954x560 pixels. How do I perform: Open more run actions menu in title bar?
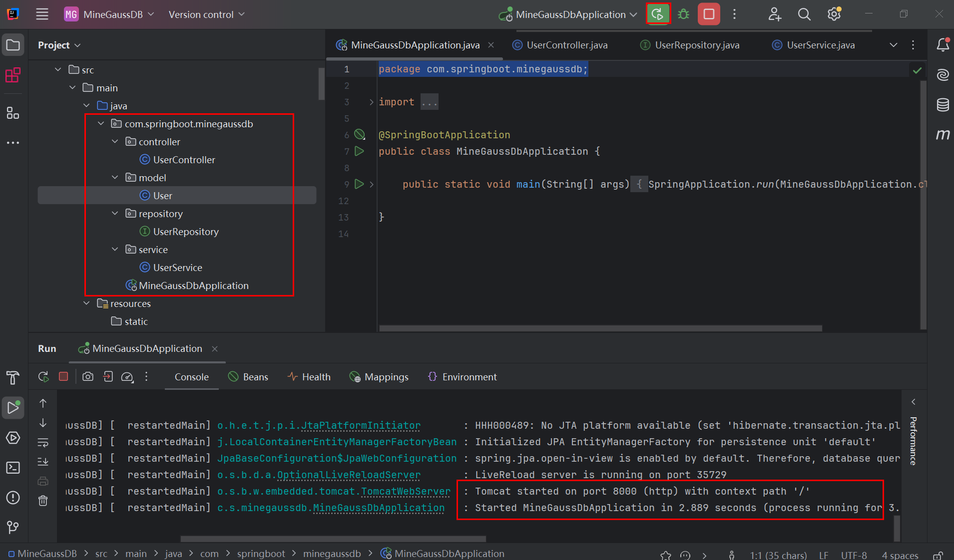[734, 14]
